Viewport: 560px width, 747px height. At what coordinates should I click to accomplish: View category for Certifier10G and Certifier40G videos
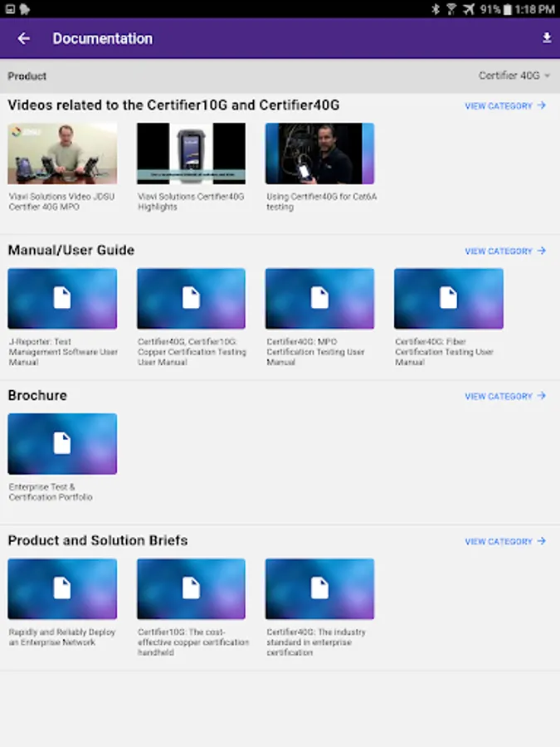pyautogui.click(x=505, y=105)
